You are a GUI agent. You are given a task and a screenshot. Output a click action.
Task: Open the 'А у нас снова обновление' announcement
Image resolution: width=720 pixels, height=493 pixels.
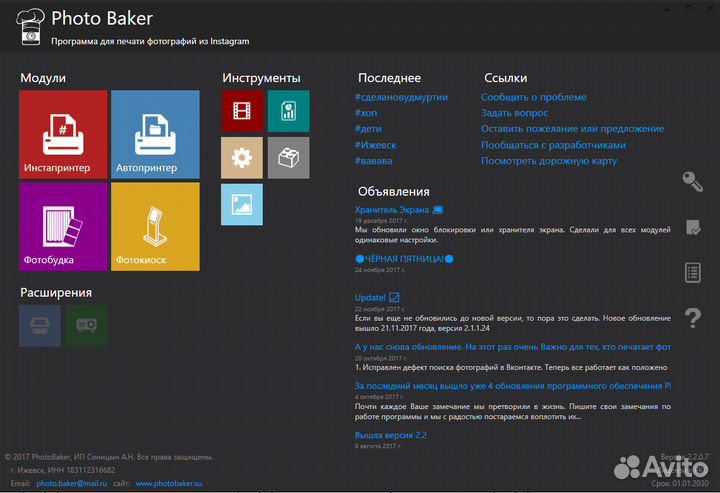pyautogui.click(x=512, y=347)
